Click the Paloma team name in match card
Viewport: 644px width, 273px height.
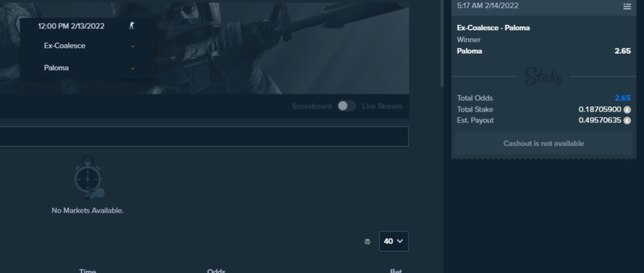tap(56, 68)
